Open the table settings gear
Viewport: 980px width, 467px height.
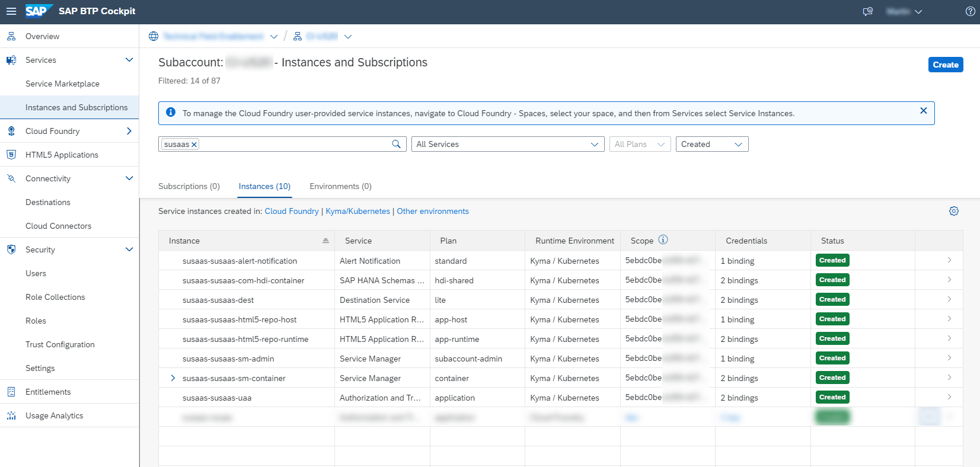(x=954, y=211)
